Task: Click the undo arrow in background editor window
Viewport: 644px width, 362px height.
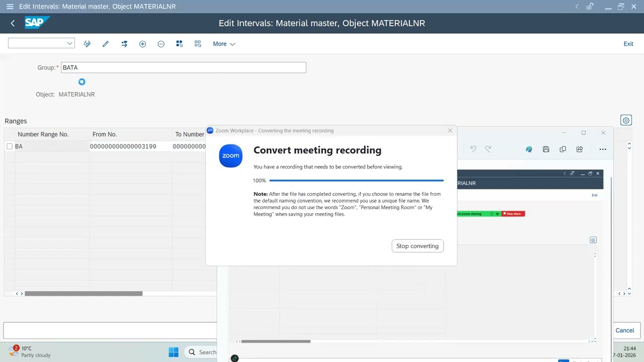Action: tap(473, 149)
